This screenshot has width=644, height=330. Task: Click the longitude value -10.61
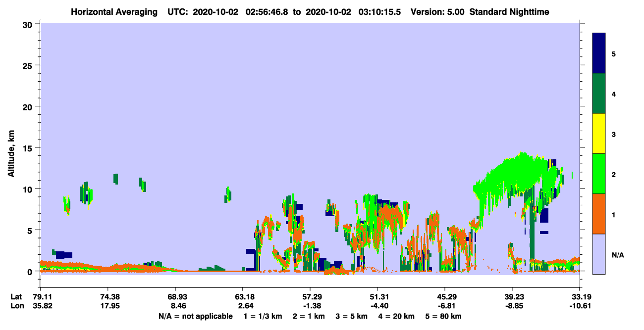pyautogui.click(x=580, y=306)
